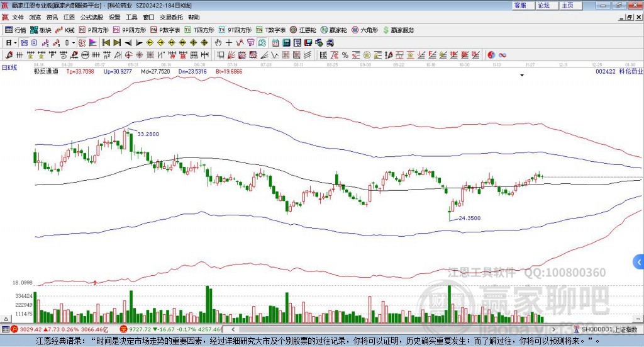Jump to the first bar with skip-to-start icon

(x=106, y=43)
